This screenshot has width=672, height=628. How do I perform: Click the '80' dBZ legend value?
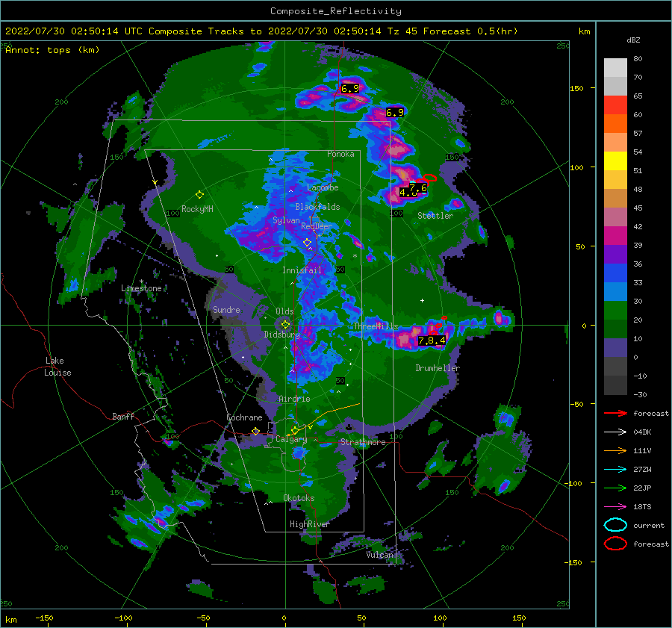(x=638, y=59)
